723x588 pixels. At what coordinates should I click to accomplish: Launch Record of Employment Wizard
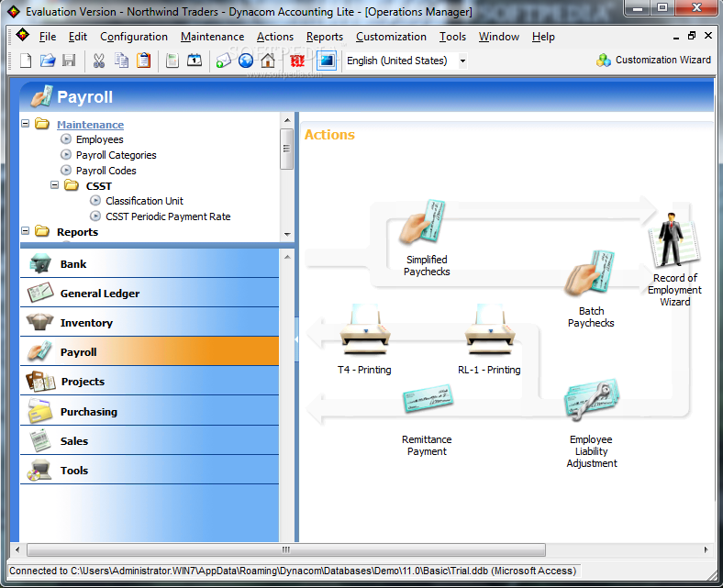tap(674, 260)
